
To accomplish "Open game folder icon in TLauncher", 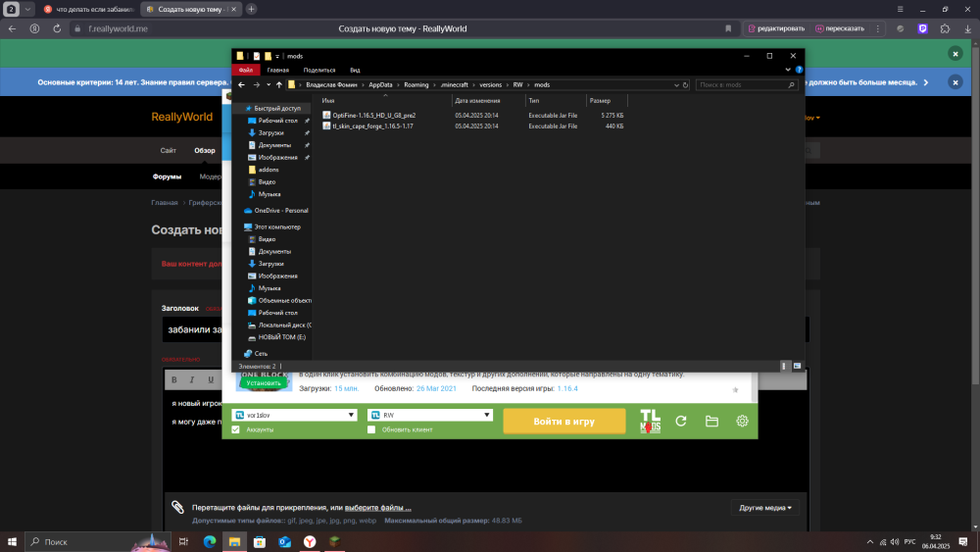I will click(x=711, y=422).
